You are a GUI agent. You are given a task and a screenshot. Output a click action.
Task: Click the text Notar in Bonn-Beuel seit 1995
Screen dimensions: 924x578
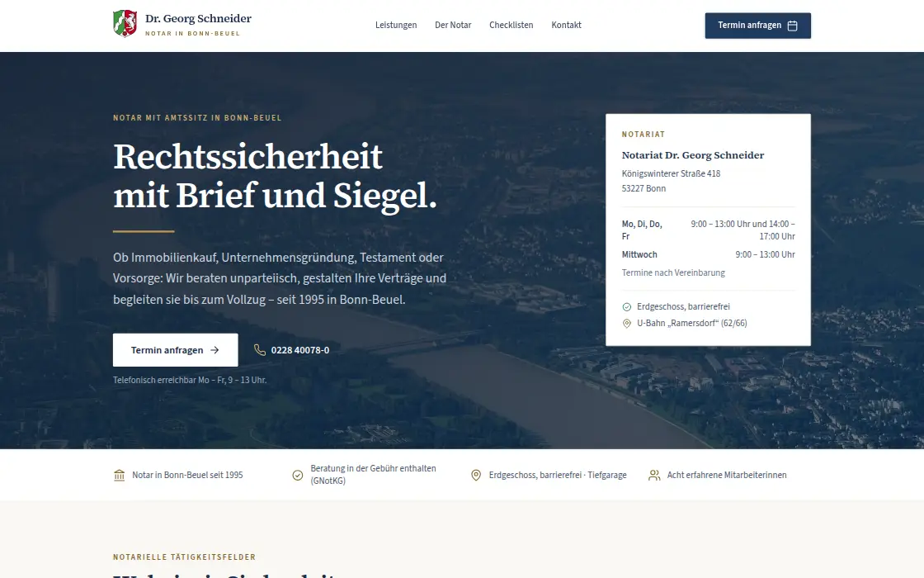[187, 475]
